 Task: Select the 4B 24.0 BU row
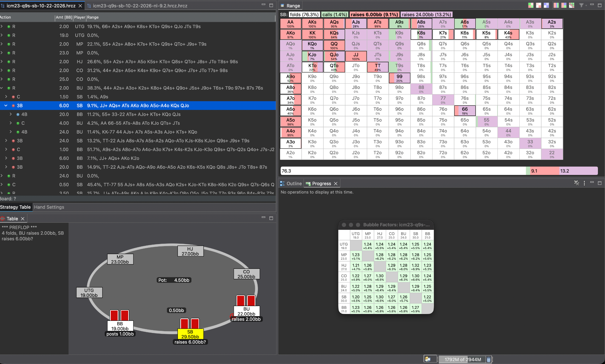[x=138, y=132]
